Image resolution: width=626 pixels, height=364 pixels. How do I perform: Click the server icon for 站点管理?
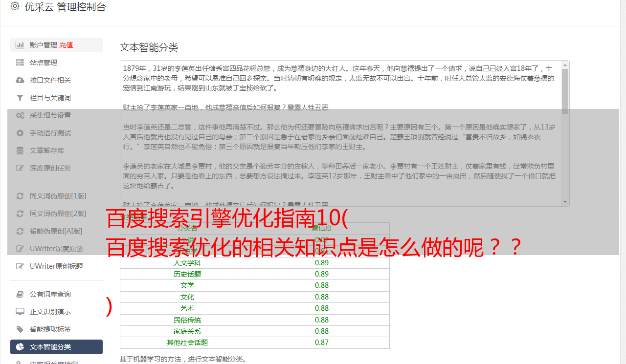tap(20, 63)
